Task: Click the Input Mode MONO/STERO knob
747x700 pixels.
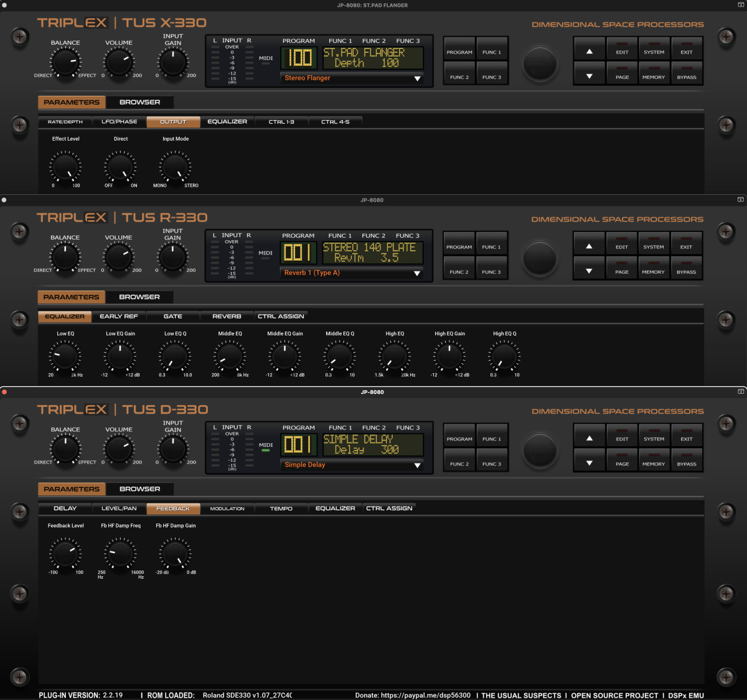Action: [175, 167]
